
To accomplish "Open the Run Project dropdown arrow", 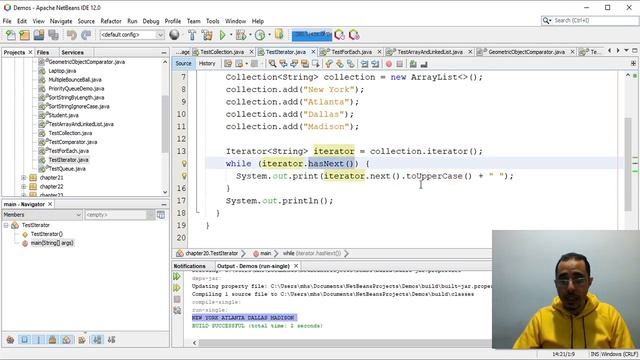I will pos(231,35).
